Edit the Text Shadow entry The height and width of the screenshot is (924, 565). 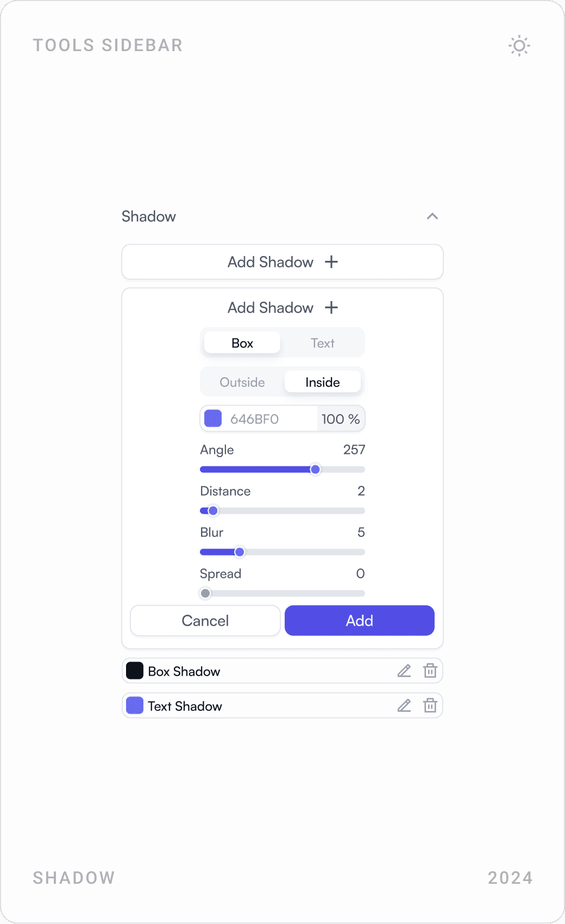click(404, 706)
